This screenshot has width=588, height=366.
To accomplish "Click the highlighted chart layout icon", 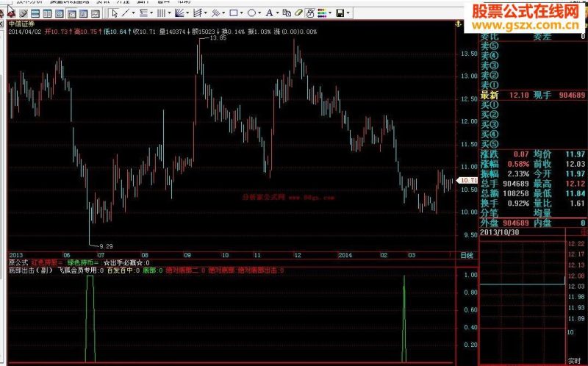I will [71, 14].
